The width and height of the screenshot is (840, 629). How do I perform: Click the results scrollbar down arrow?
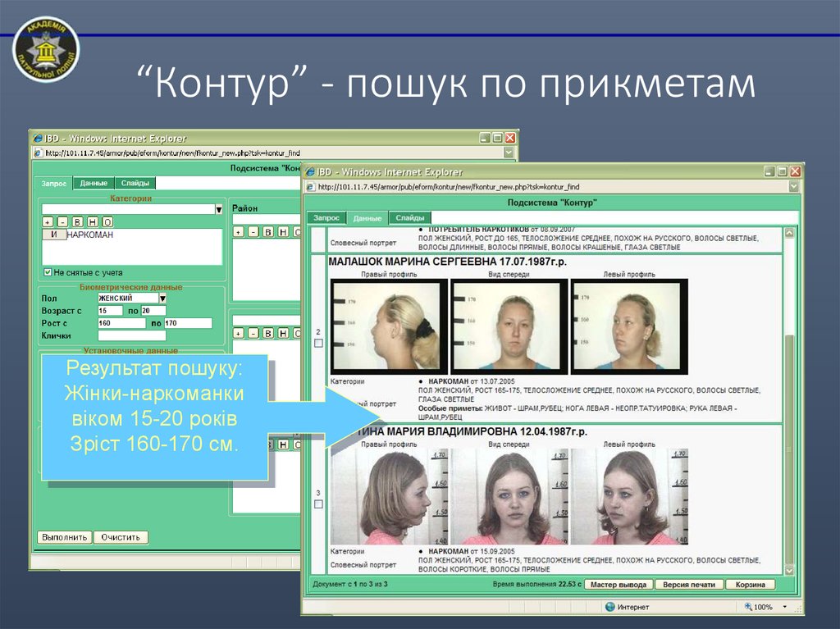coord(789,571)
